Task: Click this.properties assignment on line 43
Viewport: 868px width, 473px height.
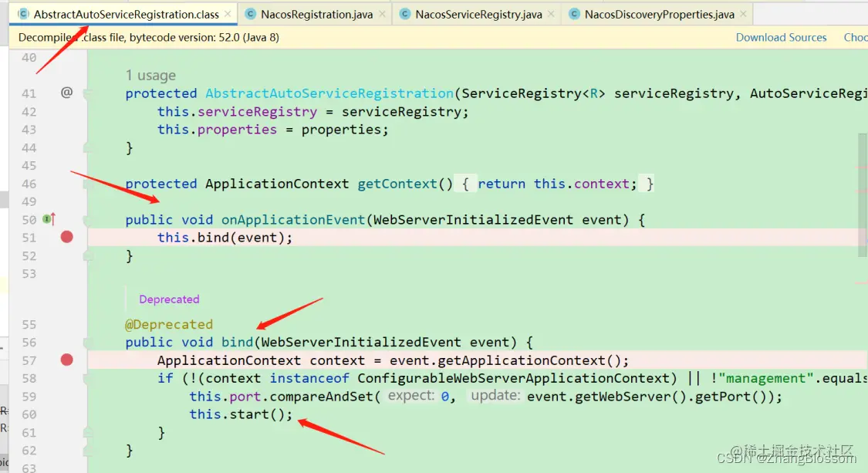Action: pos(273,130)
